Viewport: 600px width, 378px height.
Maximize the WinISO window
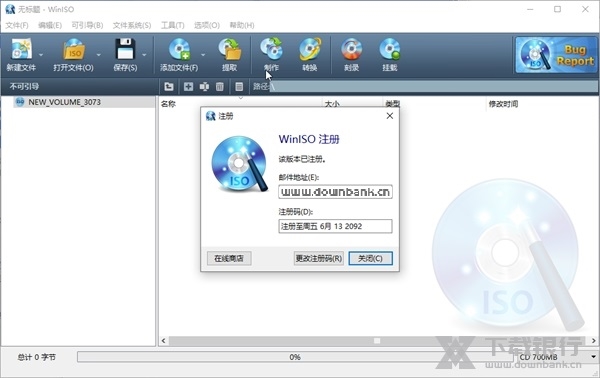coord(558,9)
